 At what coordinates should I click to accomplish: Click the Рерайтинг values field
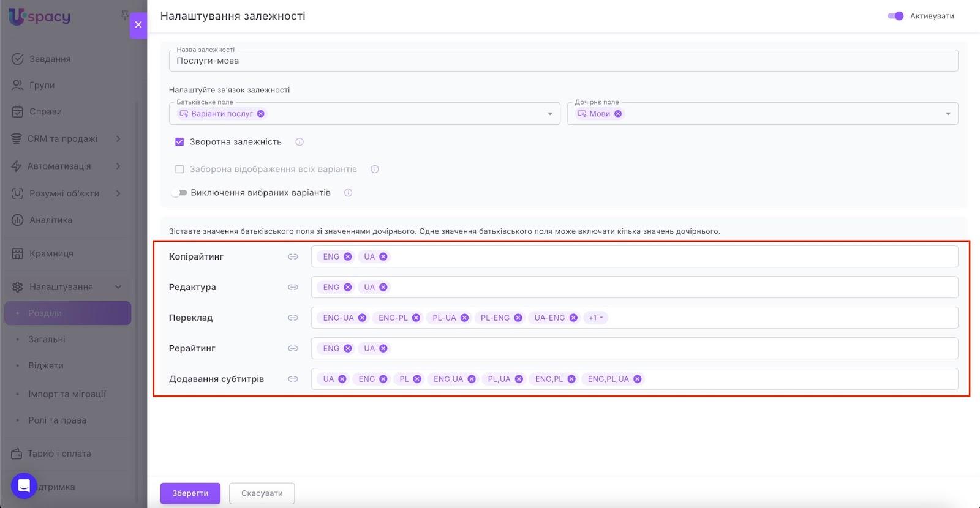coord(635,348)
